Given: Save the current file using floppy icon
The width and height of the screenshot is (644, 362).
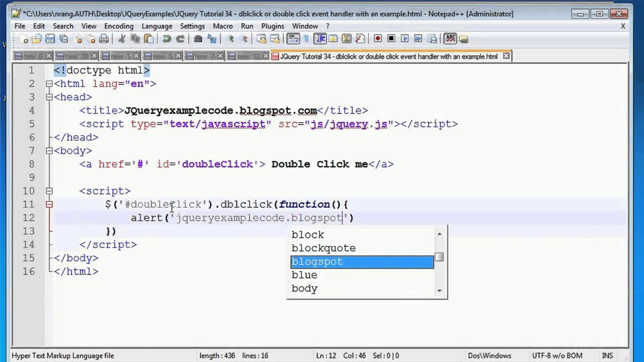Looking at the screenshot, I should click(50, 39).
